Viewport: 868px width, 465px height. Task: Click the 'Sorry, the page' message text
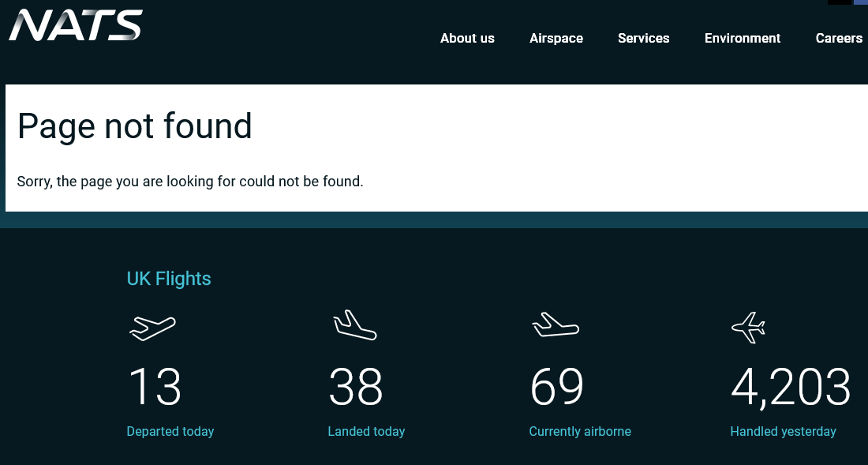(190, 182)
